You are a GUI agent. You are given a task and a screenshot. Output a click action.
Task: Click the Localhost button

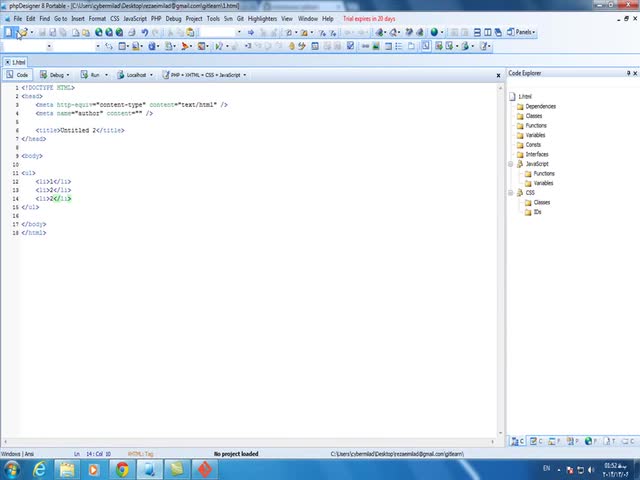point(132,75)
